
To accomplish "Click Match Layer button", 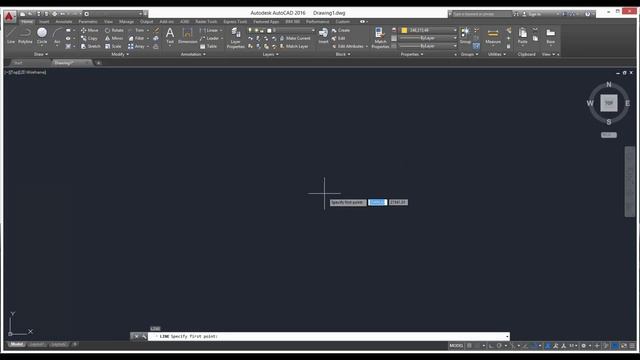I will [294, 47].
